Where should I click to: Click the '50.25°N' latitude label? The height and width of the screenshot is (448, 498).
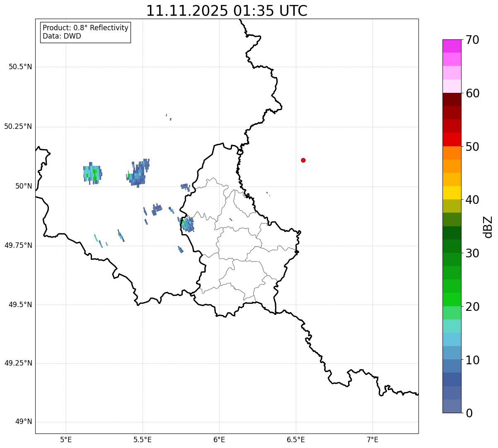[18, 126]
